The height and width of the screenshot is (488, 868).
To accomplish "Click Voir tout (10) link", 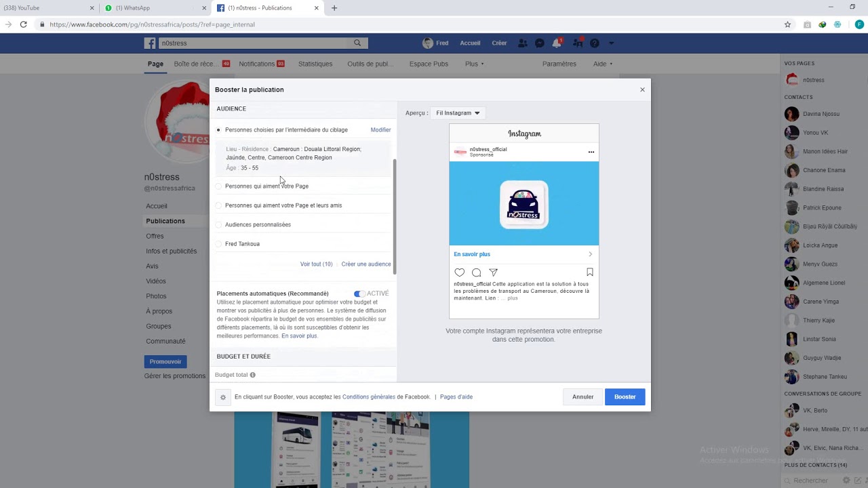I will click(x=317, y=264).
